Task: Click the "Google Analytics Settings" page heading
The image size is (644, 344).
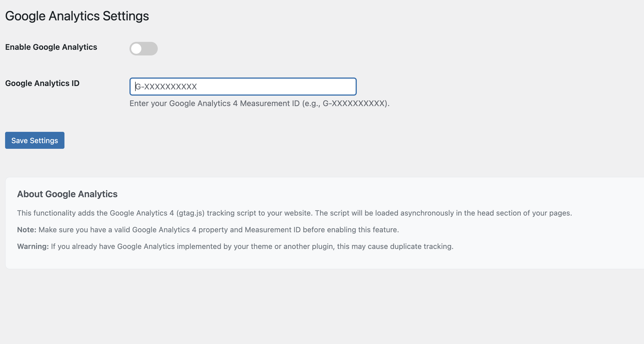Action: (77, 16)
